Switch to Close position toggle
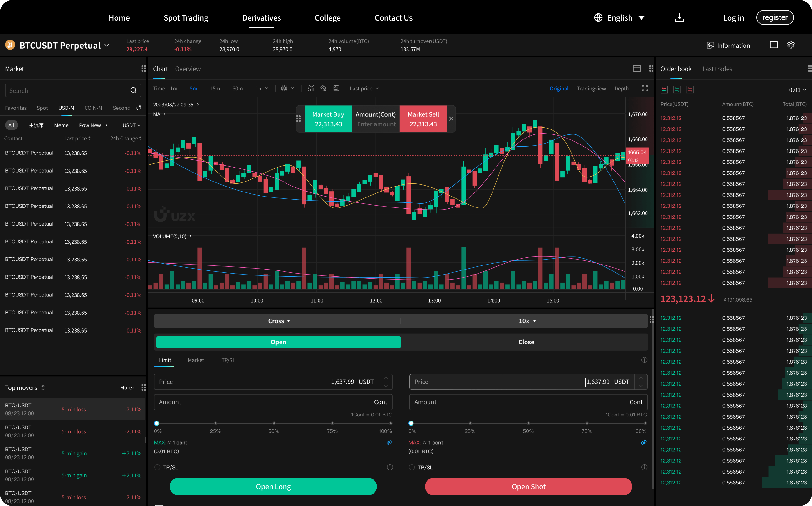This screenshot has width=812, height=506. click(526, 342)
